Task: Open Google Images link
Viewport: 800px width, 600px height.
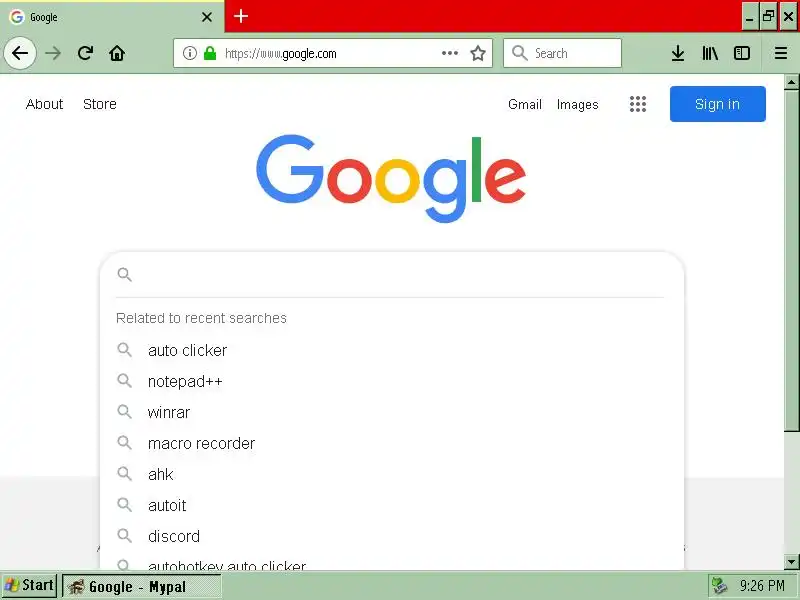Action: pos(577,104)
